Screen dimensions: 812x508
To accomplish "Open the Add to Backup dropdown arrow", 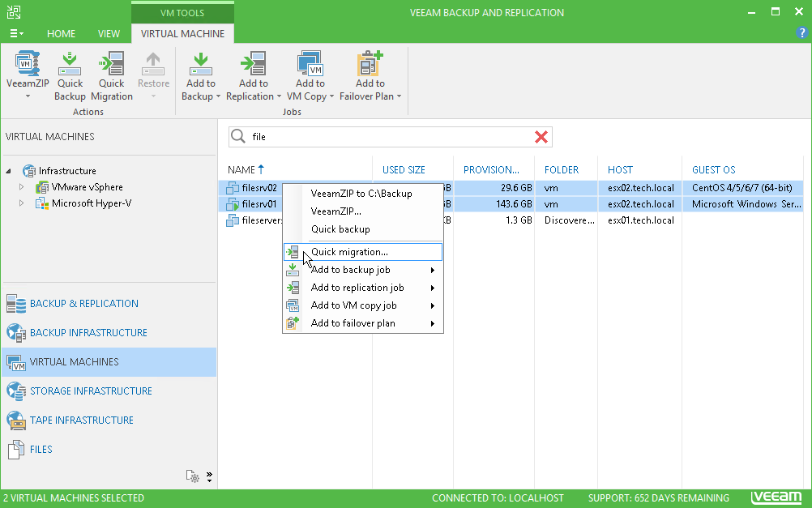I will click(218, 96).
